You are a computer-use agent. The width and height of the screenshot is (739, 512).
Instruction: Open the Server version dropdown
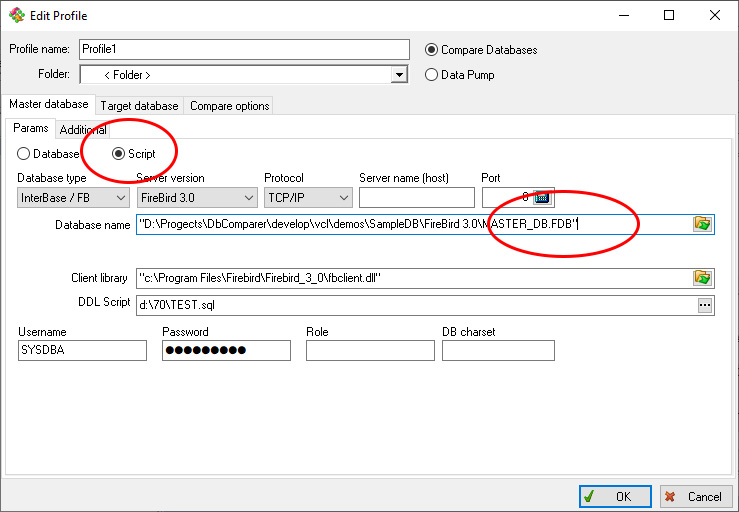click(x=248, y=198)
